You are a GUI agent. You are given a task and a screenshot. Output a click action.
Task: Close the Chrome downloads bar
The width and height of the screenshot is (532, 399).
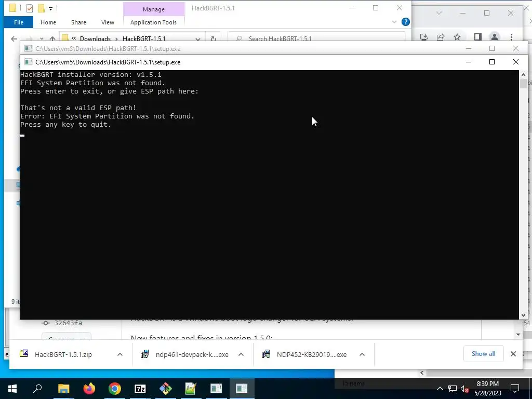point(513,354)
